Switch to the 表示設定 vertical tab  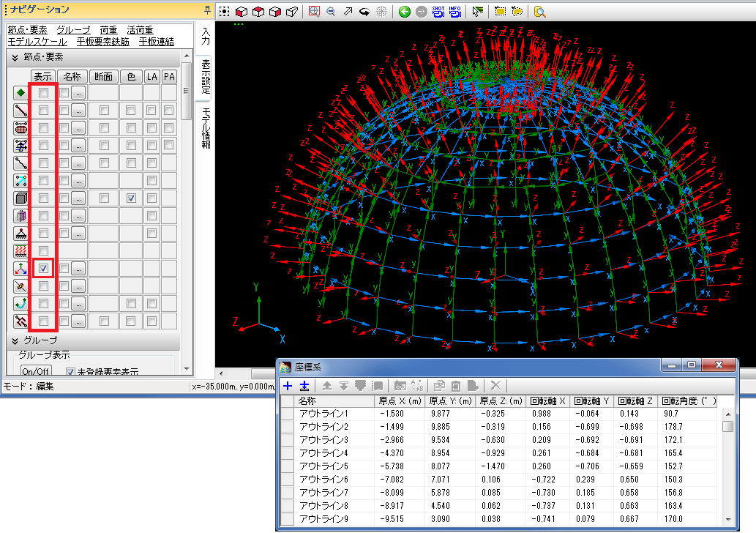click(206, 76)
